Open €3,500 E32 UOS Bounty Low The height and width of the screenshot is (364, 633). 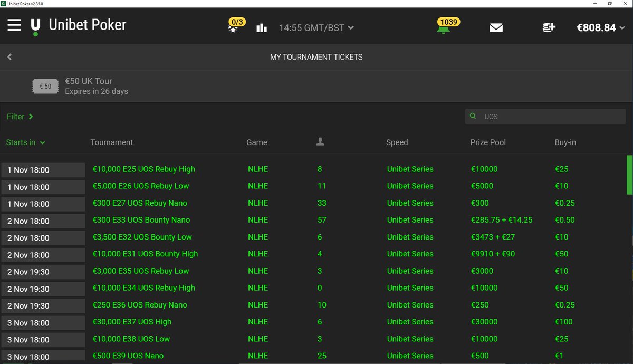coord(142,237)
